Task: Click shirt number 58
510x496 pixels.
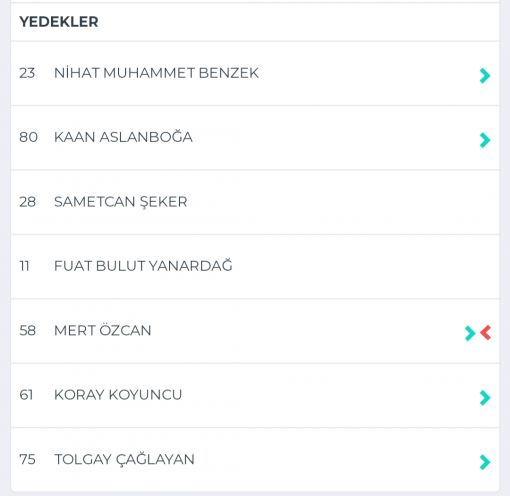Action: pyautogui.click(x=27, y=330)
